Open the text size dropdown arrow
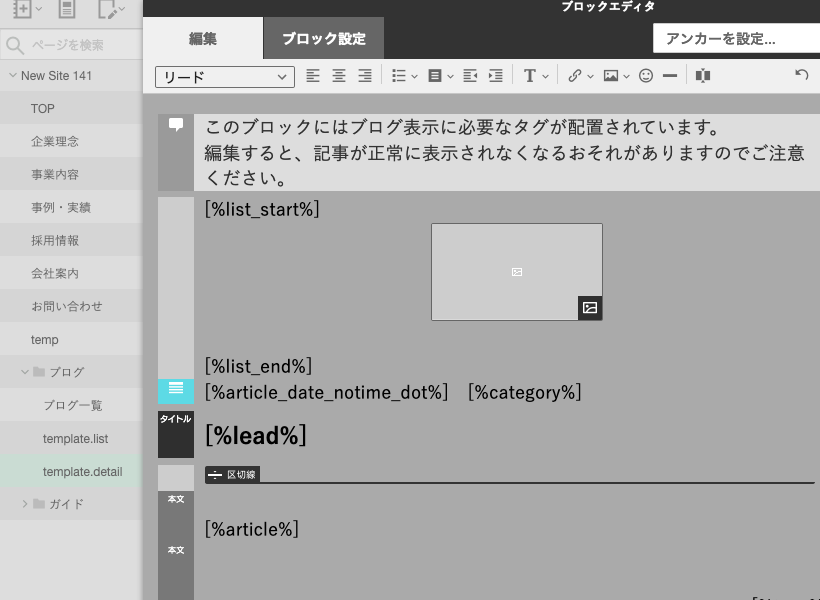 (x=545, y=77)
